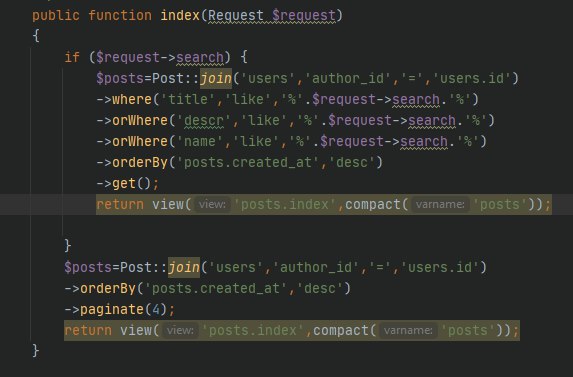573x377 pixels.
Task: Click 'varname:' hint in last return
Action: (x=408, y=331)
